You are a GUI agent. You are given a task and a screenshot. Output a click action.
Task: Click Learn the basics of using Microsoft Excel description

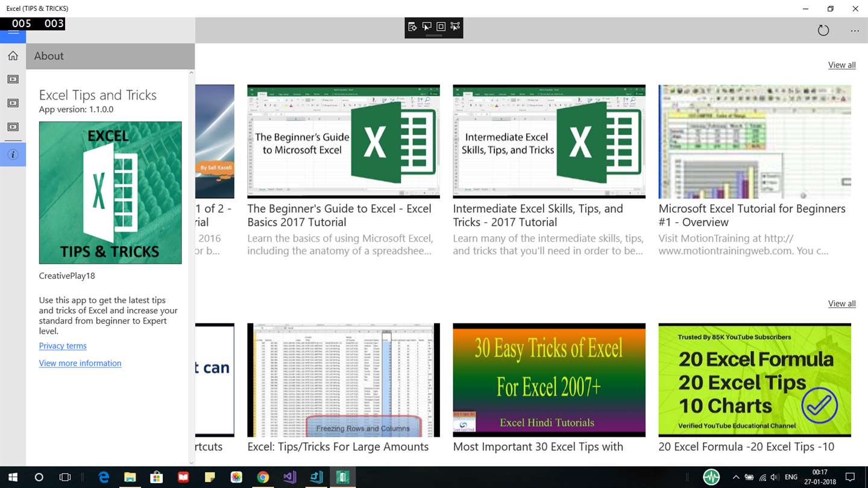(340, 245)
